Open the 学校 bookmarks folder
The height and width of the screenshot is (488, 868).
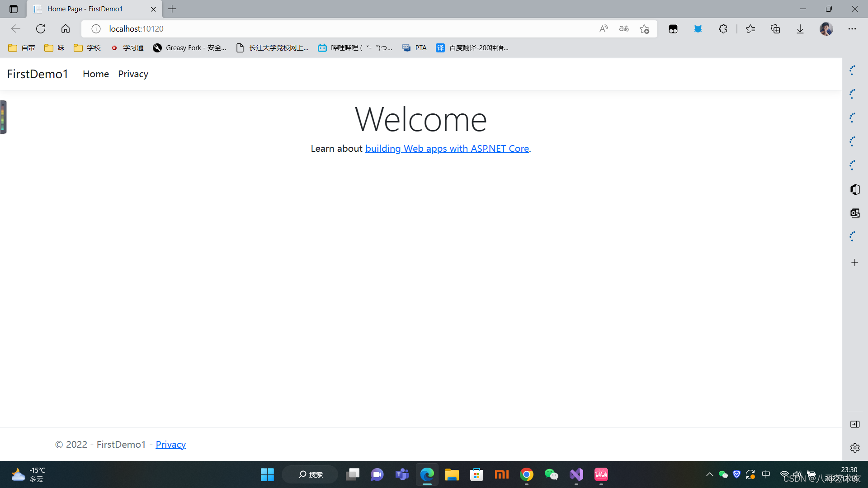(x=87, y=48)
